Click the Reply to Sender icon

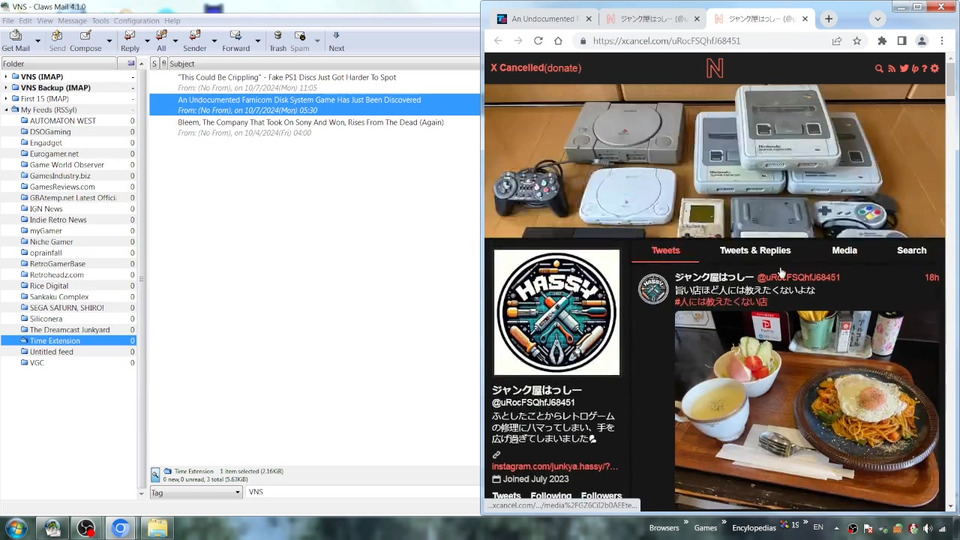point(195,40)
